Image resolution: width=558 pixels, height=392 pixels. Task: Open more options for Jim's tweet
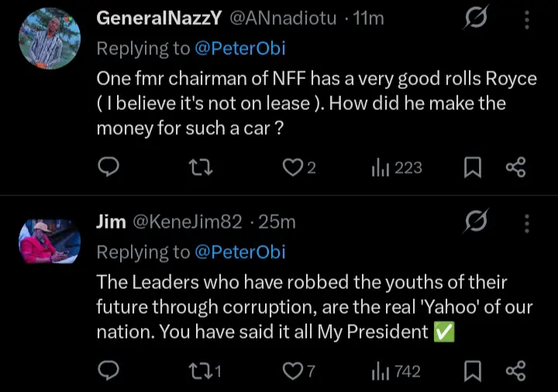pos(527,223)
